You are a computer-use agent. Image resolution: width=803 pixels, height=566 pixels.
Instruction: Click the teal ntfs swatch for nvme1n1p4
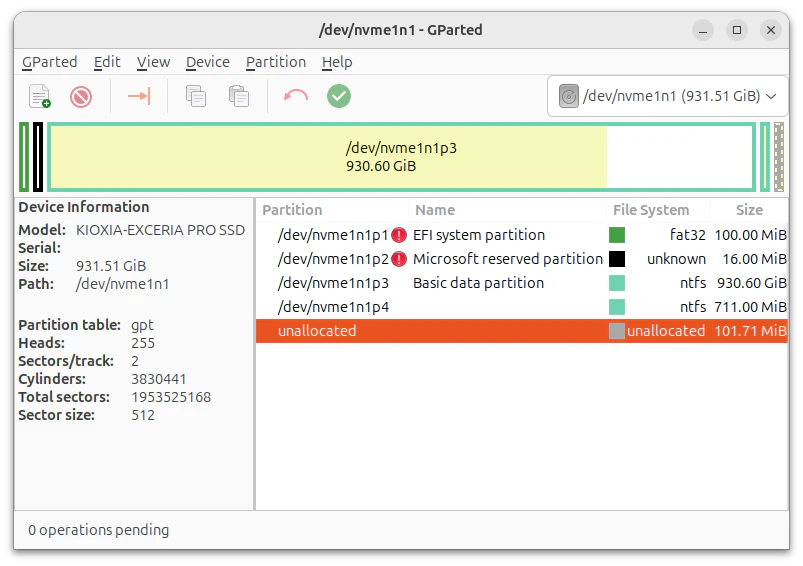click(x=617, y=307)
